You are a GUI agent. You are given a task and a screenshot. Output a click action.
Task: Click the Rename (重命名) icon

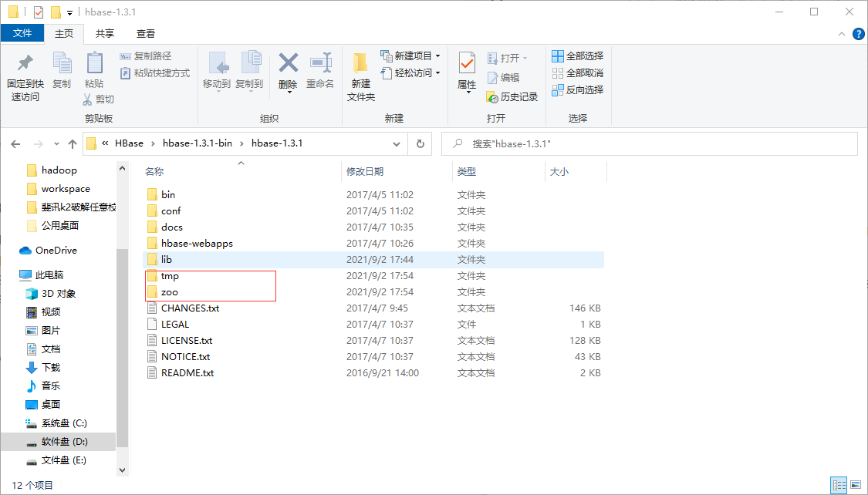320,62
